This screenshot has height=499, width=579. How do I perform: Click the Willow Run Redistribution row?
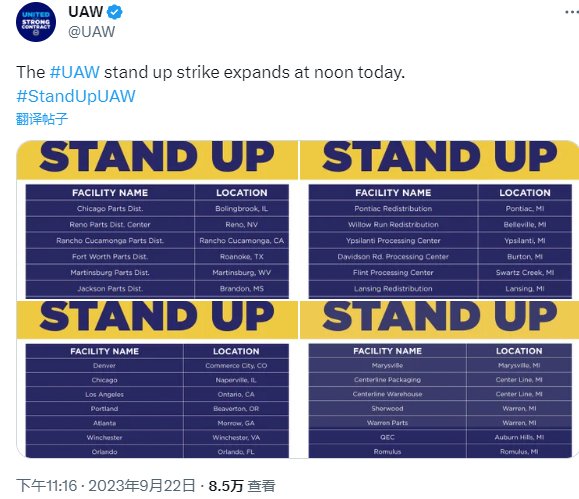440,225
